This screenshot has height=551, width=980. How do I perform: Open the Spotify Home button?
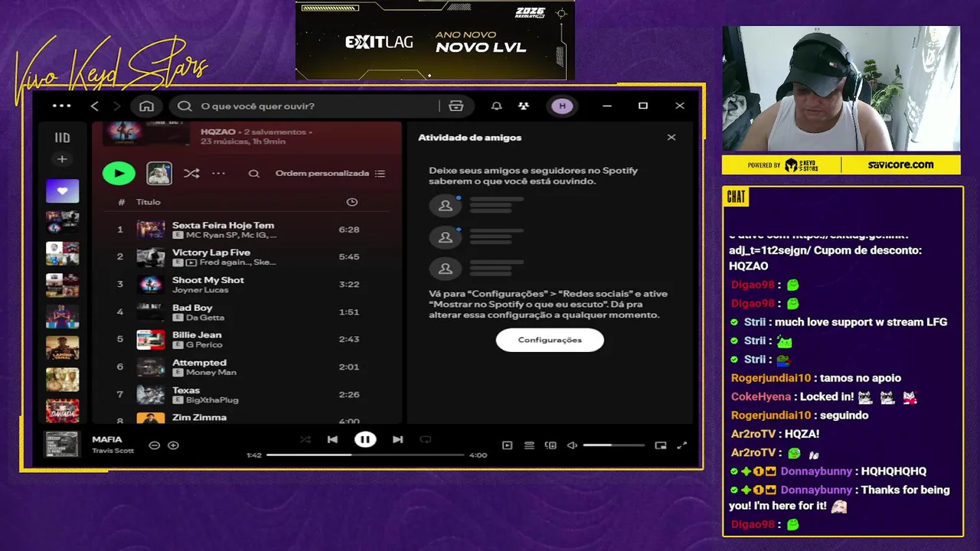point(146,106)
